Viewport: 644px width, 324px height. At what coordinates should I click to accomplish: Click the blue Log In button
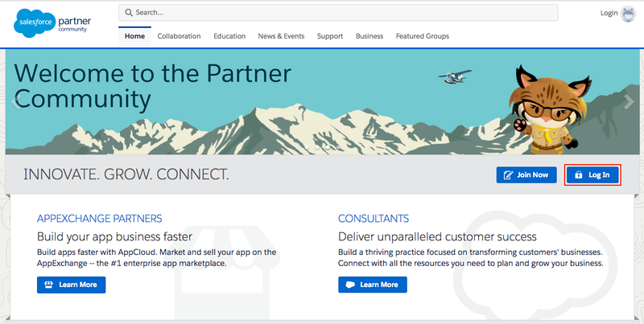pyautogui.click(x=592, y=175)
